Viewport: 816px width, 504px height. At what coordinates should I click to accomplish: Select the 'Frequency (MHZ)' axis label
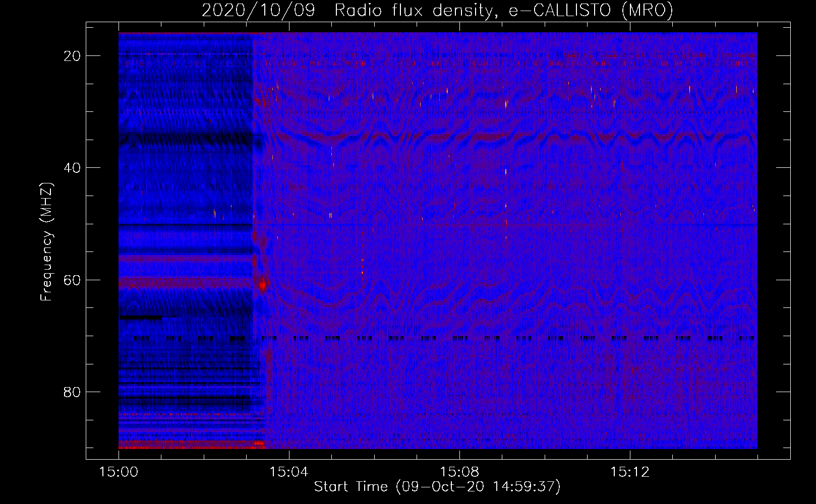tap(46, 242)
